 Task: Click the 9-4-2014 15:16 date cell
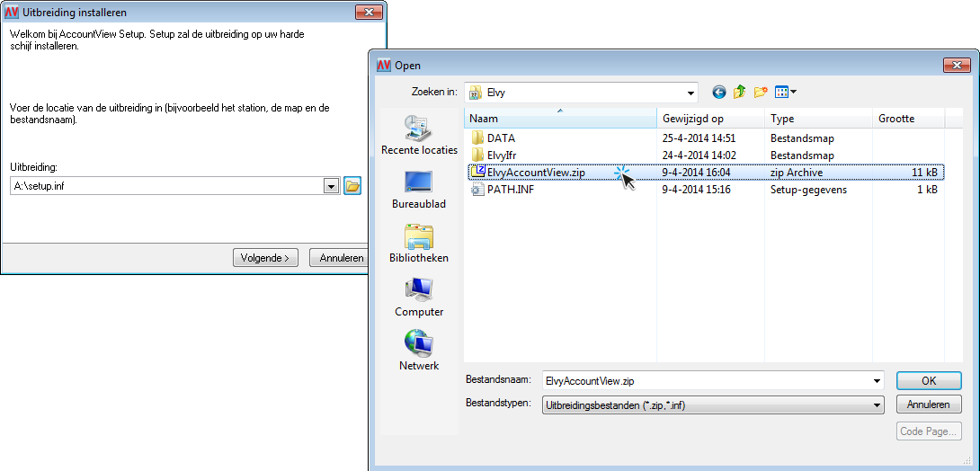[x=696, y=190]
